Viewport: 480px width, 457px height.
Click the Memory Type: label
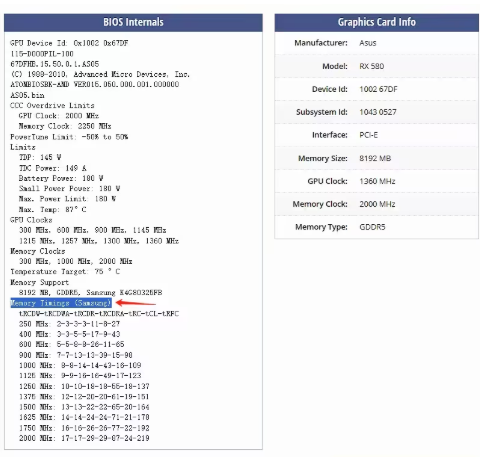pos(321,227)
